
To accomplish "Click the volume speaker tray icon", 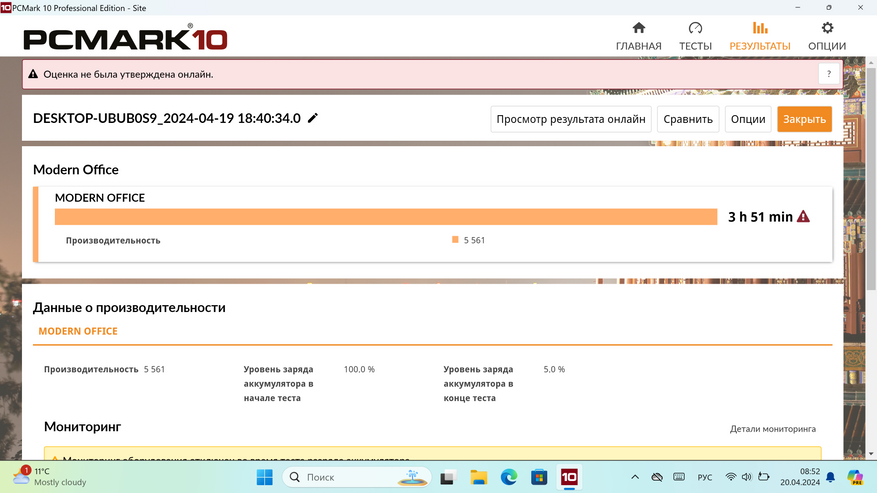I will coord(747,477).
